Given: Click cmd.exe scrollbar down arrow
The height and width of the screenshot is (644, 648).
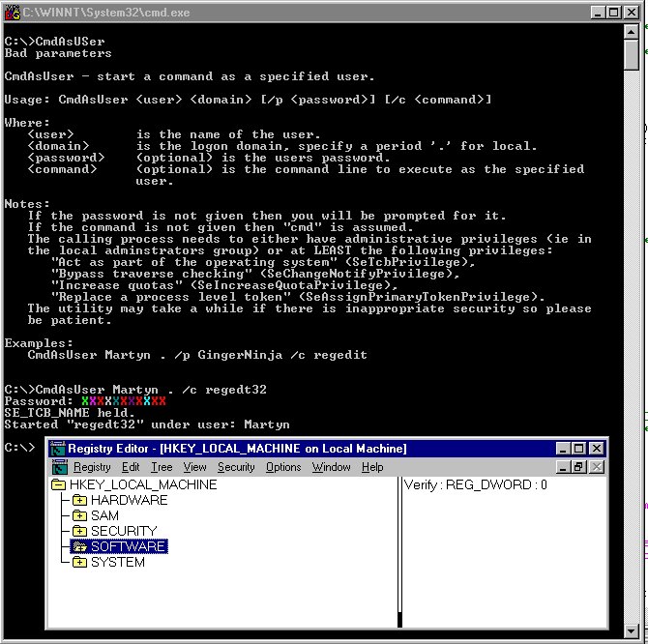Looking at the screenshot, I should pyautogui.click(x=631, y=630).
